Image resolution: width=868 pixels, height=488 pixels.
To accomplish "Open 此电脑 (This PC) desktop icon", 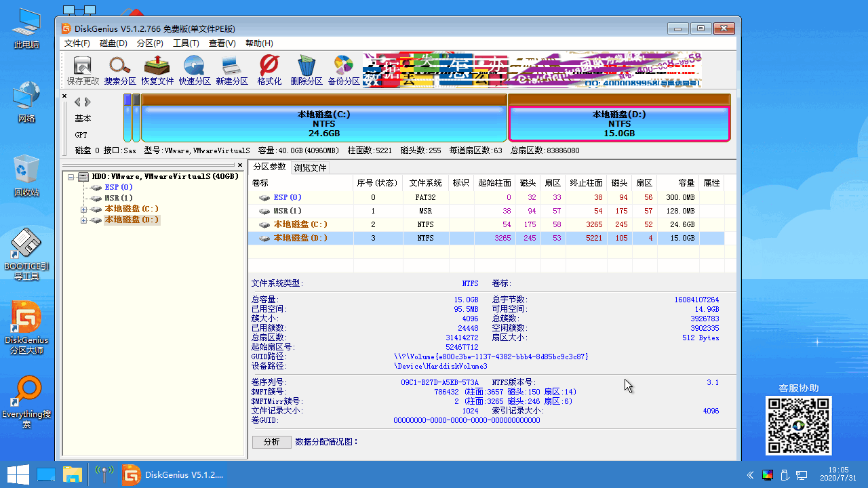I will pyautogui.click(x=26, y=29).
